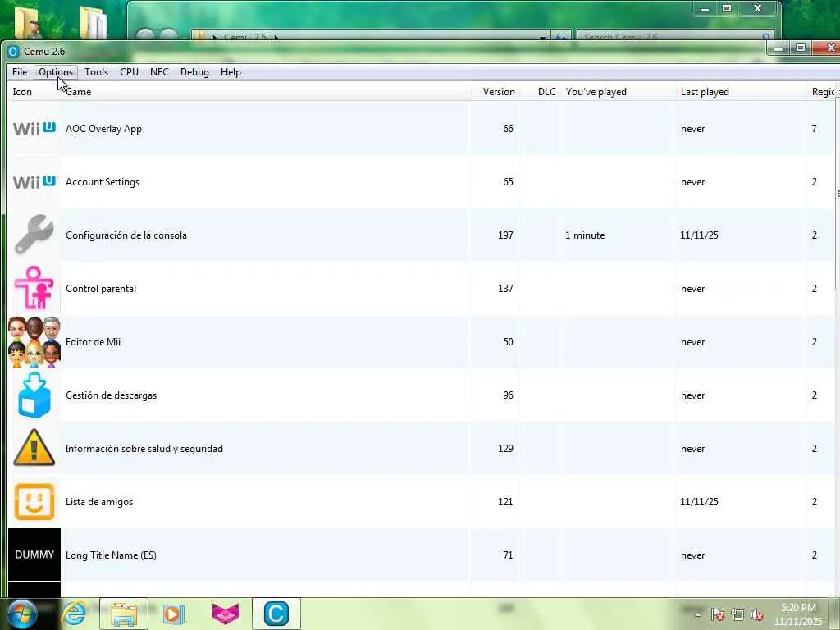Select the Long Title Name (ES) title
The image size is (840, 630).
click(111, 555)
